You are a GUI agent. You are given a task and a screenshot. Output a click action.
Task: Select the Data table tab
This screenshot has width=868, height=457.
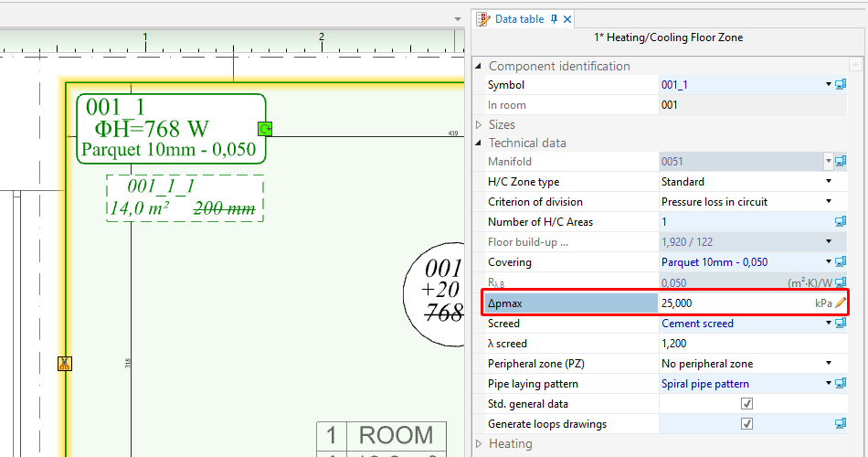[518, 19]
